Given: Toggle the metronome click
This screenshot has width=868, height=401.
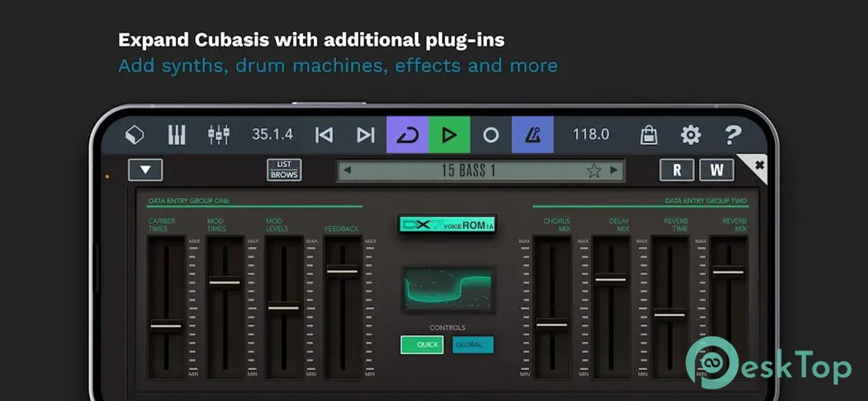Looking at the screenshot, I should (x=533, y=135).
